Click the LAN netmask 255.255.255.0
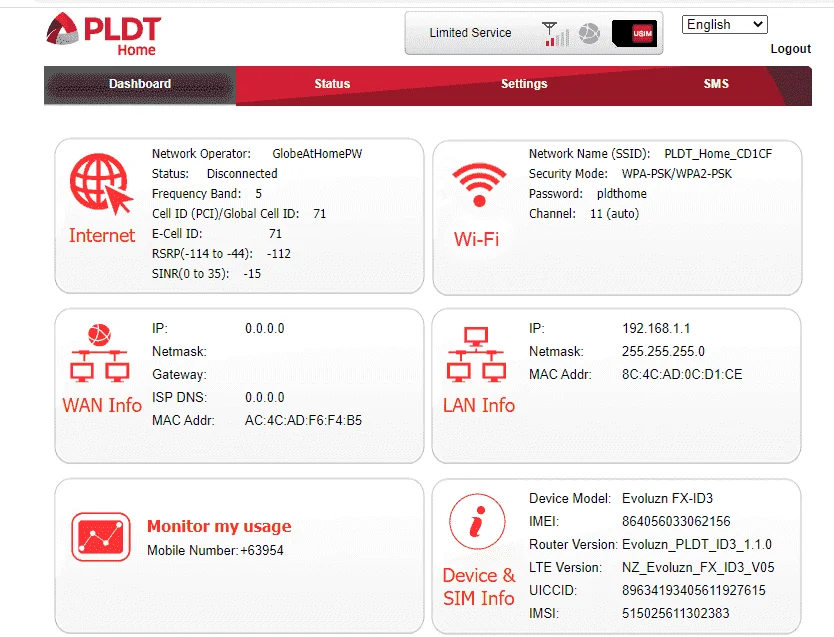The image size is (834, 637). click(663, 351)
